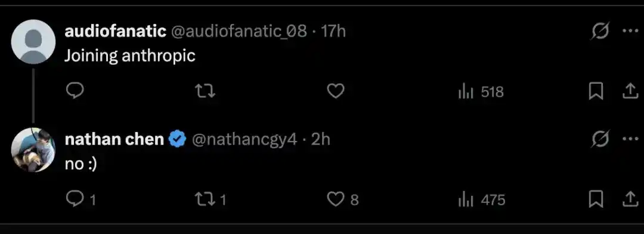
Task: Visit the @nathancgy4 handle link
Action: pos(244,140)
